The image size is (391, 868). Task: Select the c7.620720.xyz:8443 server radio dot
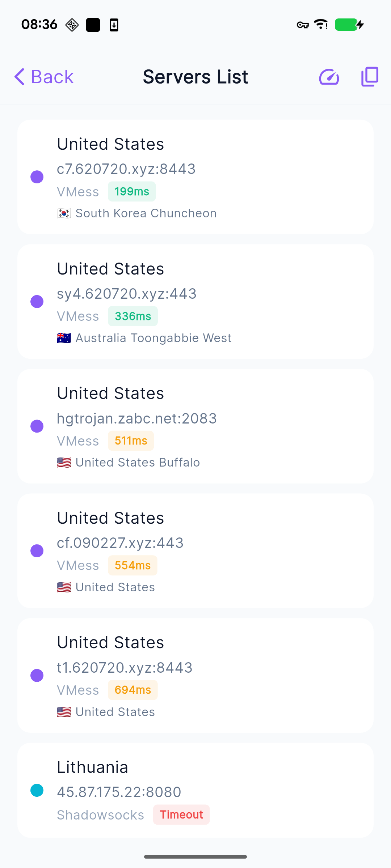click(x=37, y=177)
